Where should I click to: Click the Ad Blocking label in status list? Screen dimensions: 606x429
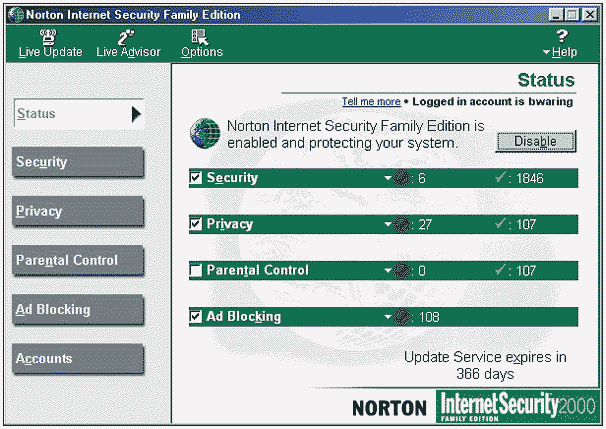(x=243, y=317)
